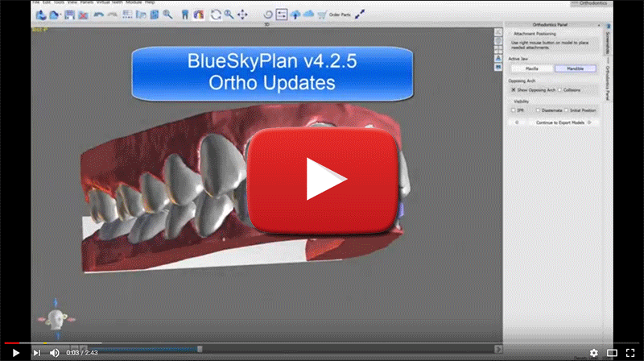Viewport: 644px width, 361px height.
Task: Click the greyed Redo toolbar icon
Action: point(112,15)
